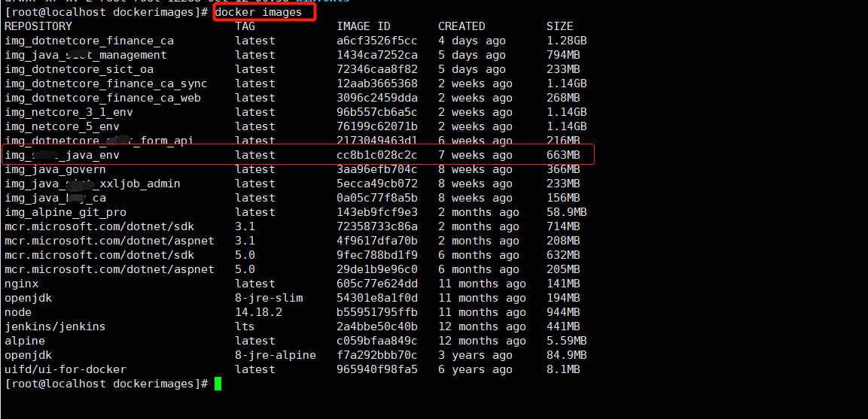Click the 663MB size value
Viewport: 868px width, 419px height.
pos(563,156)
